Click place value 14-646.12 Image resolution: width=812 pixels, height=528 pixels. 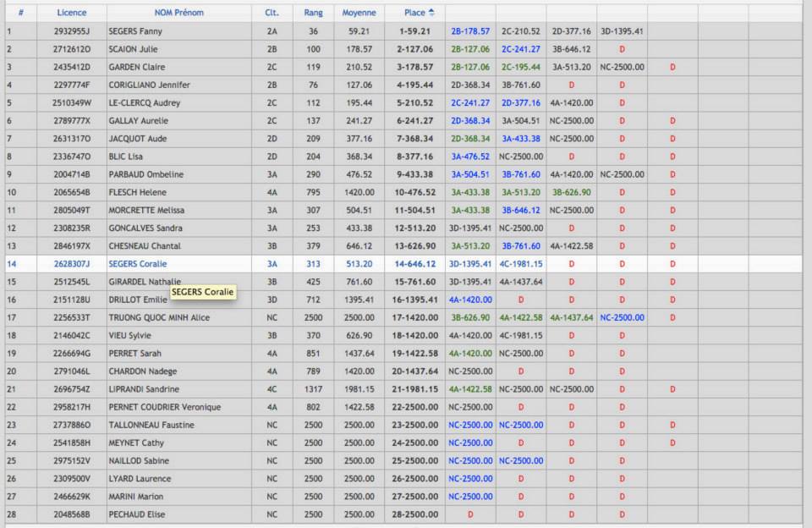[x=414, y=264]
